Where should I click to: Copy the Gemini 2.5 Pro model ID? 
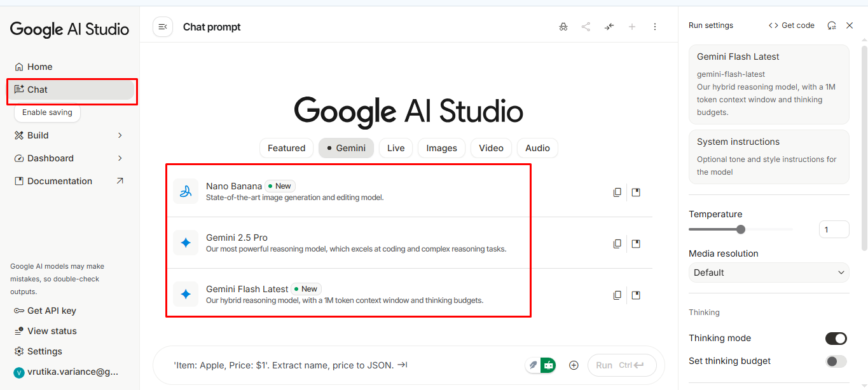point(617,243)
